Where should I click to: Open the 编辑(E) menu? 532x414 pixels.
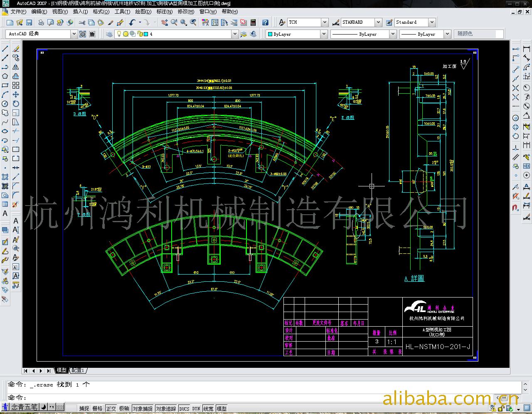pyautogui.click(x=39, y=12)
